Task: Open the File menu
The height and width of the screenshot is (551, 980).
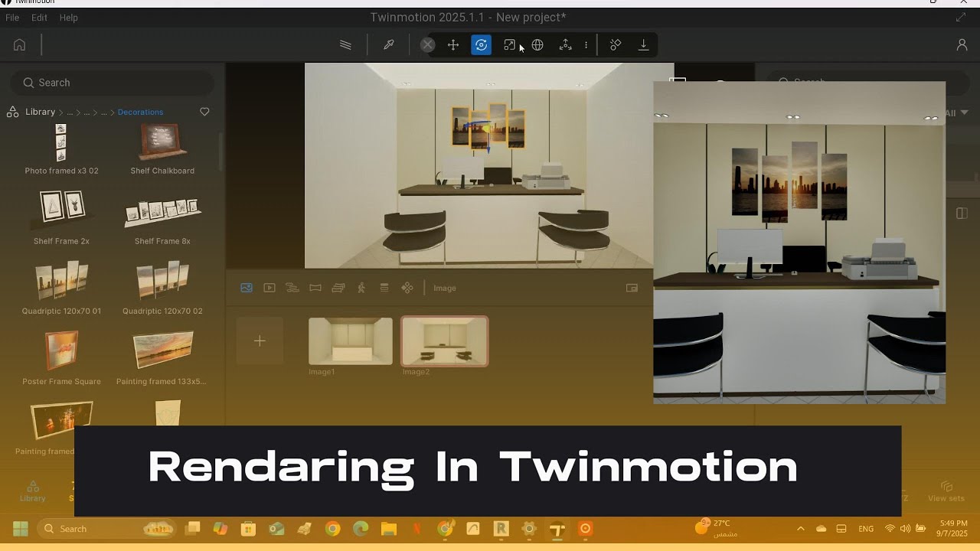Action: tap(12, 18)
